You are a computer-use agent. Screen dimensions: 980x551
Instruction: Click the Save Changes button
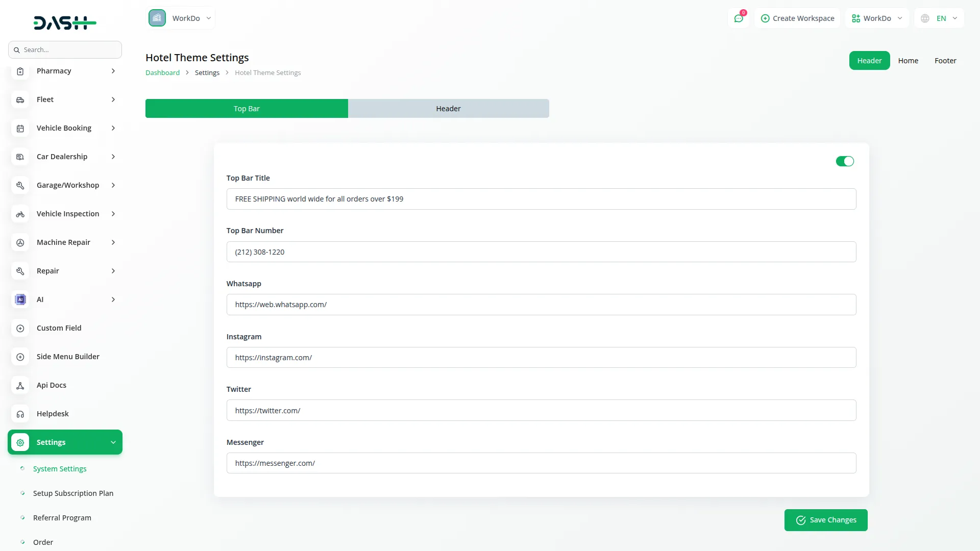pyautogui.click(x=825, y=520)
